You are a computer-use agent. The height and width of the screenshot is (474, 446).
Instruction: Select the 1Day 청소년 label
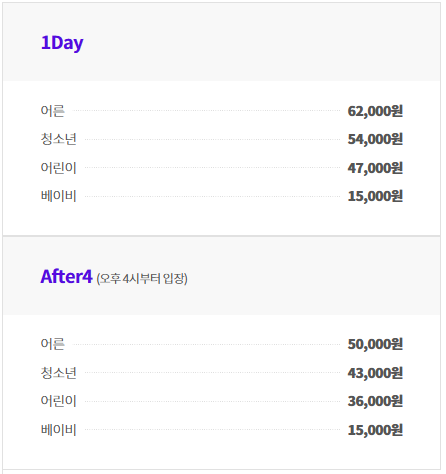58,139
